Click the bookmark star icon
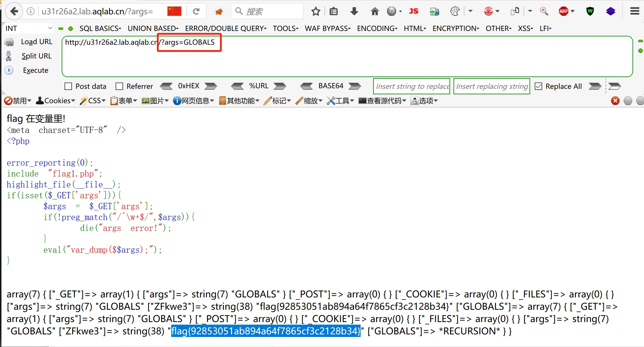 (x=316, y=11)
